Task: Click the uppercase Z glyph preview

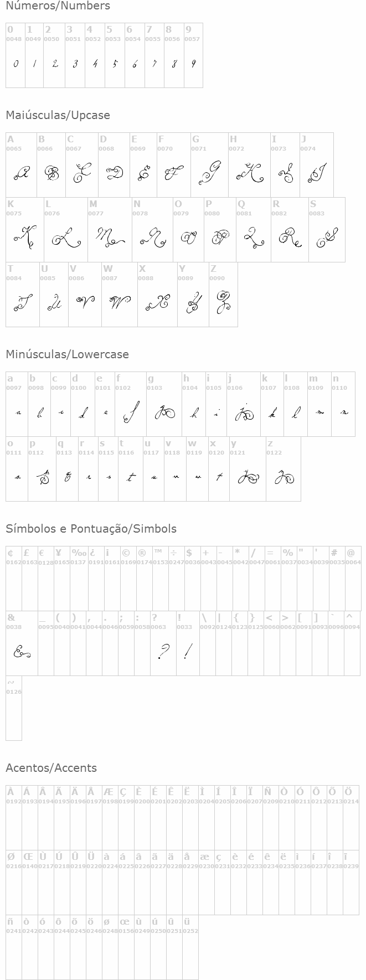Action: coord(223,302)
